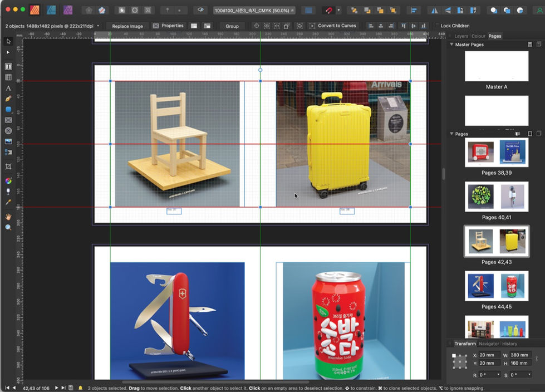This screenshot has height=392, width=545.
Task: Select the Node tool
Action: (8, 52)
